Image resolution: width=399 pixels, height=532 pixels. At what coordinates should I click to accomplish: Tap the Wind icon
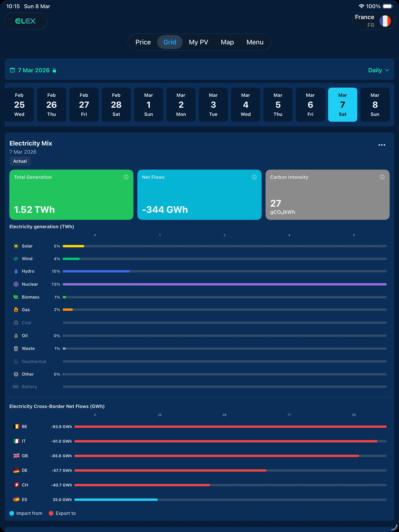click(16, 259)
